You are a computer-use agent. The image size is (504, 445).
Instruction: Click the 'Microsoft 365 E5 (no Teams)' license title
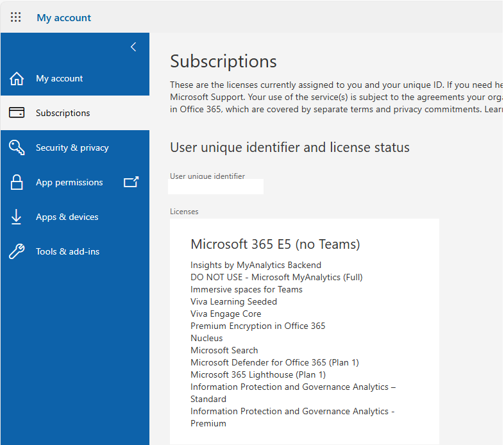(275, 244)
